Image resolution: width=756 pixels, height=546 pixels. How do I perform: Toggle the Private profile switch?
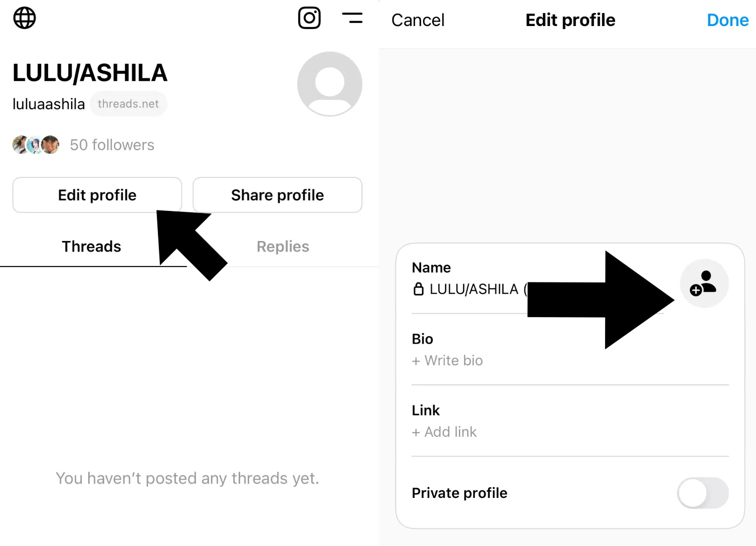coord(702,493)
